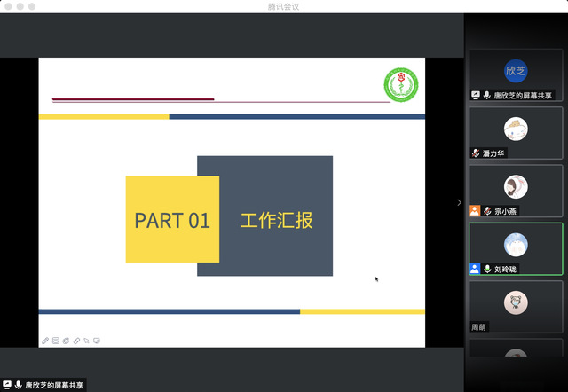The width and height of the screenshot is (568, 392).
Task: Select 周萌's video tile
Action: 516,306
